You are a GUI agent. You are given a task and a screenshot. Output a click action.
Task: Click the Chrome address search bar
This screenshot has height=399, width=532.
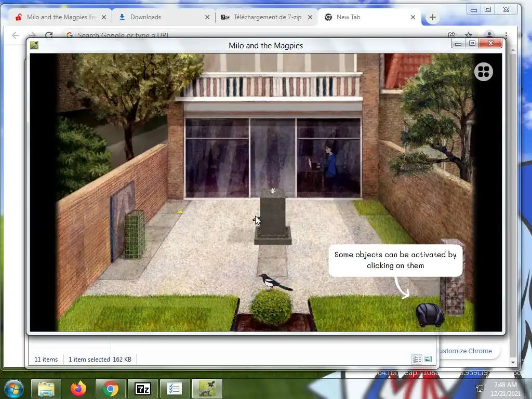pos(255,35)
